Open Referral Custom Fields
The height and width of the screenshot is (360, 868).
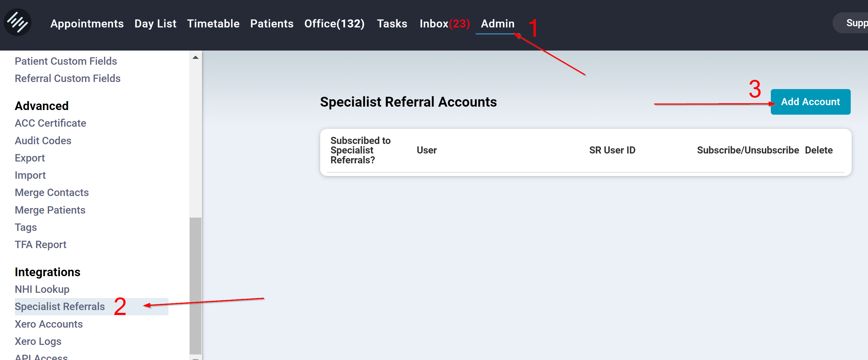click(x=67, y=78)
